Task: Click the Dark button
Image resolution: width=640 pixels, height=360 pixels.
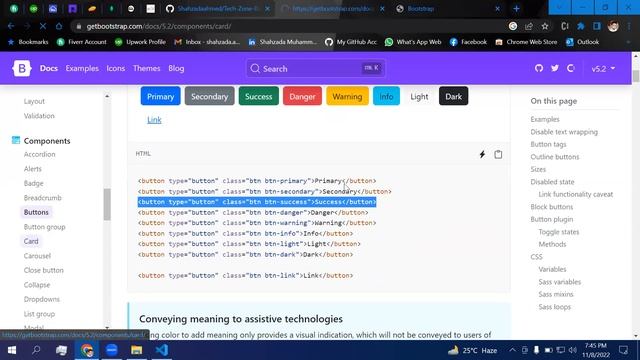Action: (x=453, y=96)
